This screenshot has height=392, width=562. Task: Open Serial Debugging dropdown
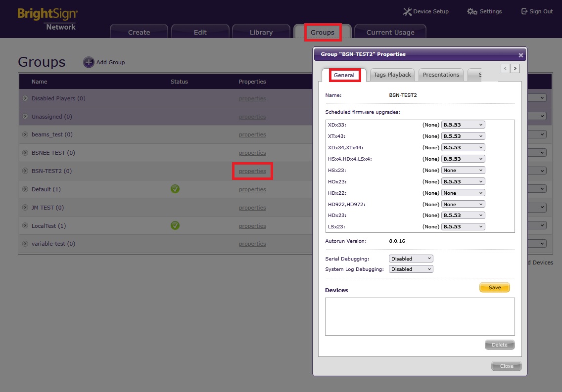click(x=411, y=259)
